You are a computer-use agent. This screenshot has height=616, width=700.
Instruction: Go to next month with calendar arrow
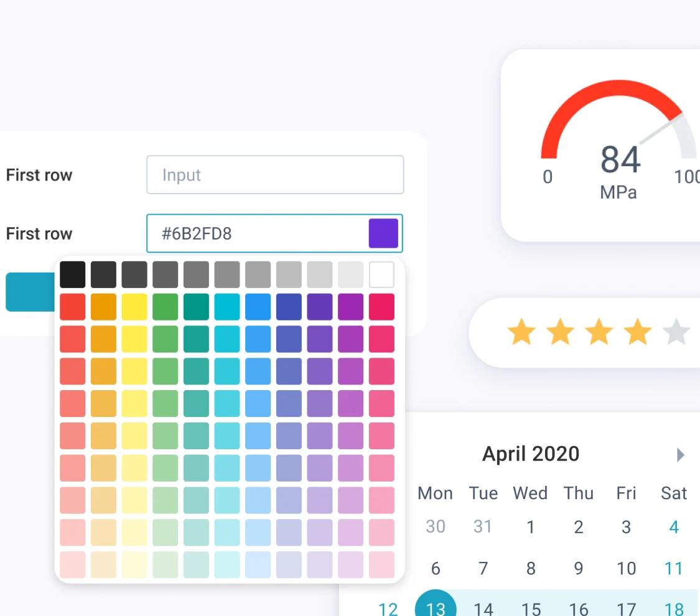pyautogui.click(x=680, y=455)
